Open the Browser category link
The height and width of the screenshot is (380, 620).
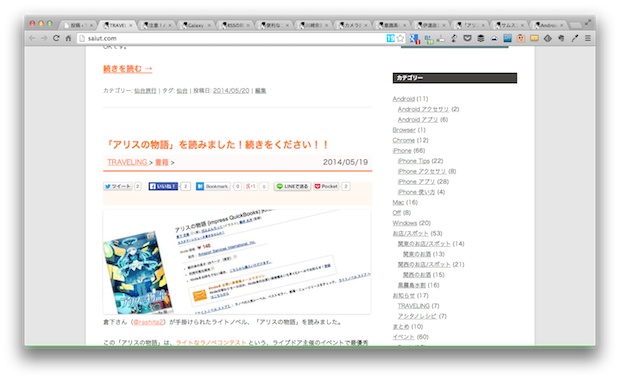point(404,130)
